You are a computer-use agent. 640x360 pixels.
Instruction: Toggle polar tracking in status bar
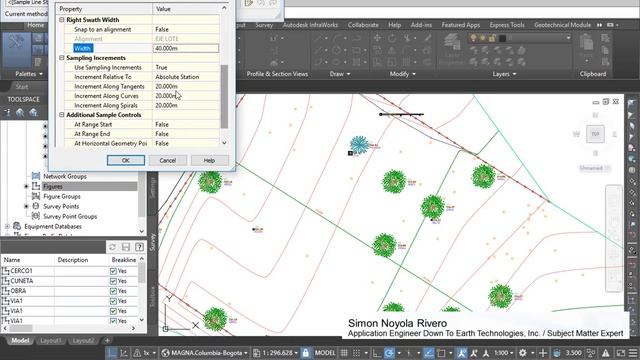click(x=389, y=353)
